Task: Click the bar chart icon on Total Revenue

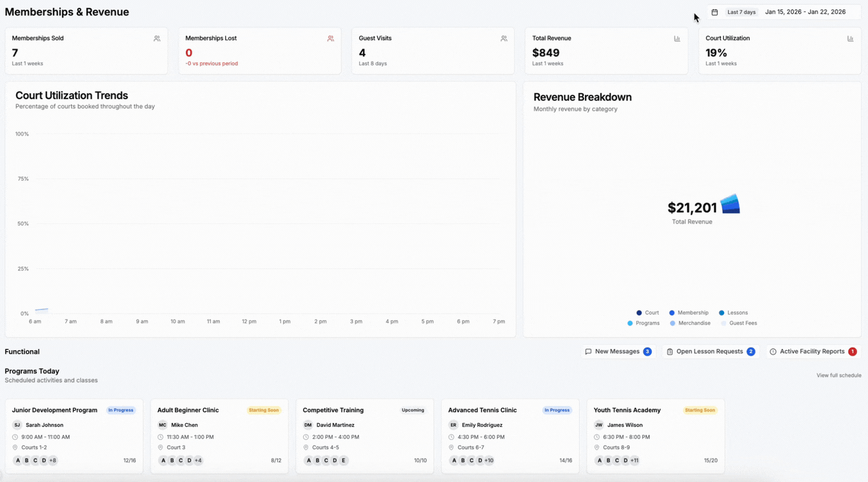Action: 677,38
